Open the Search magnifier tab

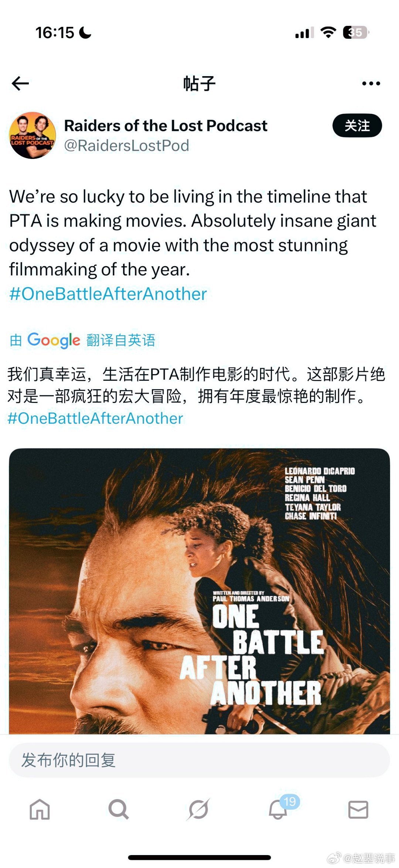pyautogui.click(x=119, y=809)
